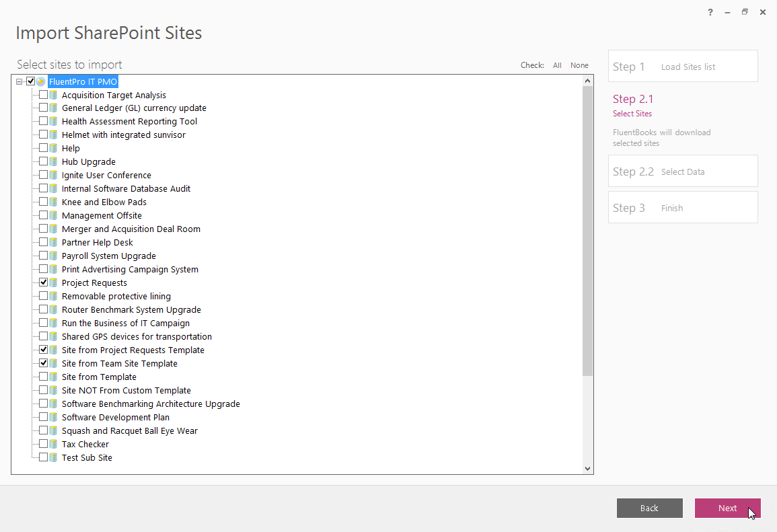Click the site icon beside Router Benchmark System Upgrade
777x532 pixels.
(x=54, y=309)
